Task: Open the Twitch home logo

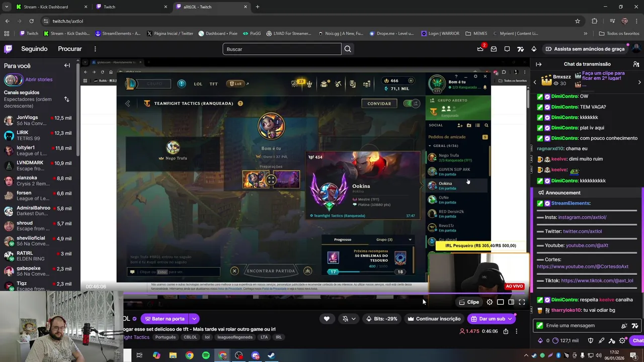Action: [8, 49]
